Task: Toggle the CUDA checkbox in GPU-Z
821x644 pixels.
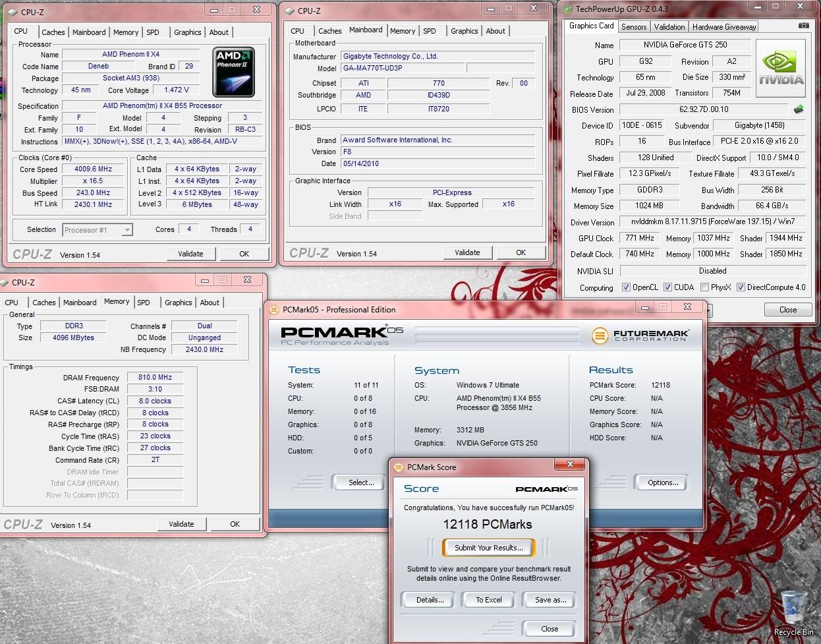Action: point(667,287)
